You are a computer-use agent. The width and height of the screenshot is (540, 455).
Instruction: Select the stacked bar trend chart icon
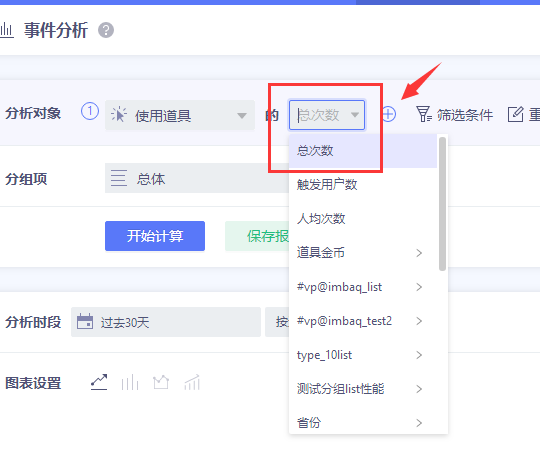(x=192, y=382)
